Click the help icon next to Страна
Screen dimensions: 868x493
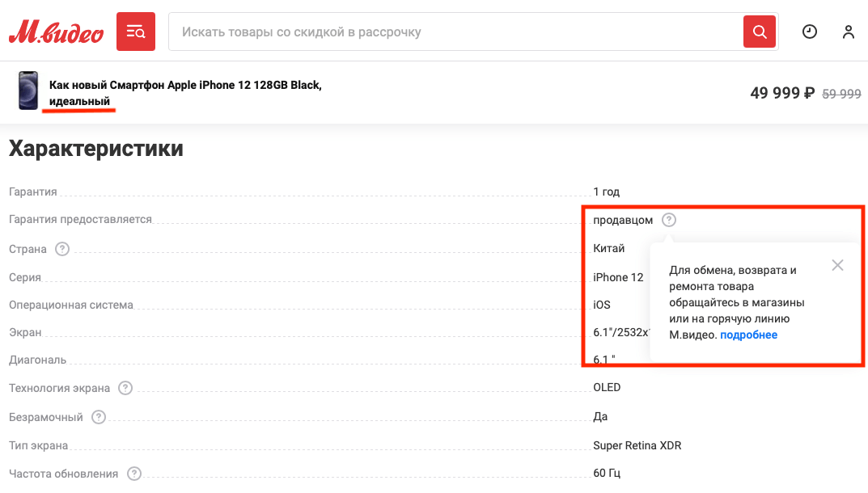62,249
